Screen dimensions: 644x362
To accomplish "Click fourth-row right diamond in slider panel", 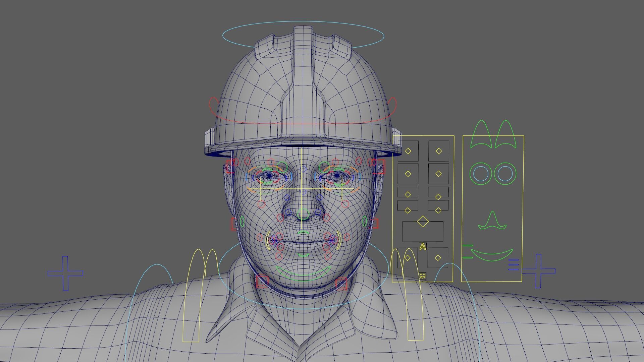I will pos(438,210).
